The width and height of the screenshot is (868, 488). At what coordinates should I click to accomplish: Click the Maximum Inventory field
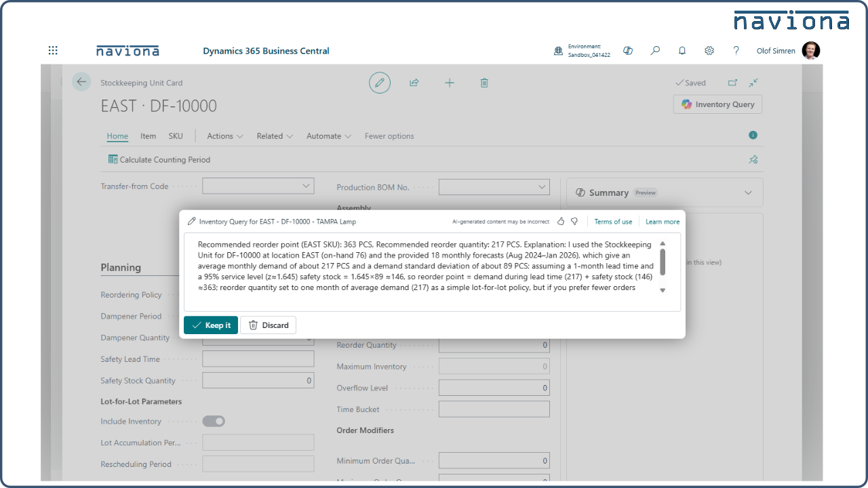494,367
